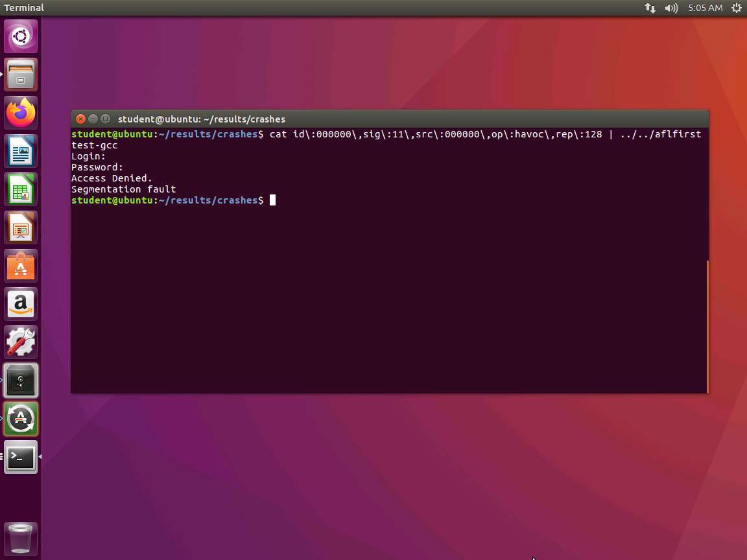The width and height of the screenshot is (747, 560).
Task: Open the Software Updater icon
Action: 21,419
